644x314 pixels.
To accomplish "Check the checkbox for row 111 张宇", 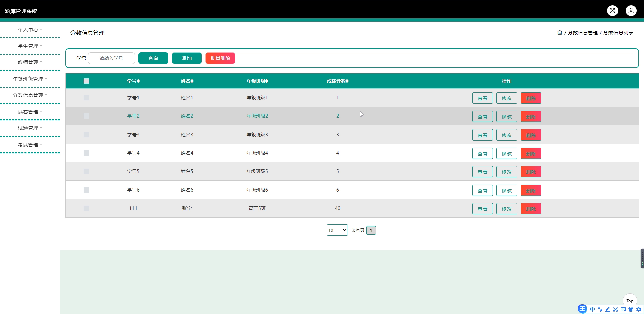I will tap(86, 208).
